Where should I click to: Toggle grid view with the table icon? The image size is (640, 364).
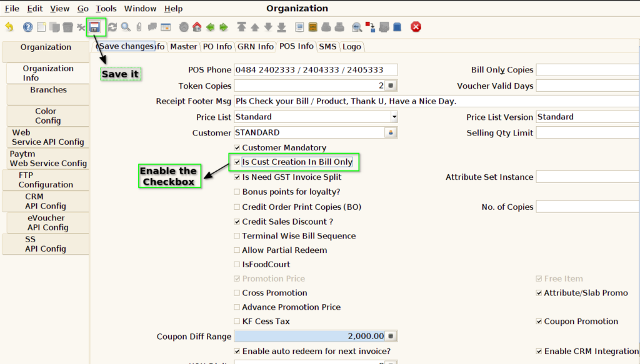coord(166,27)
